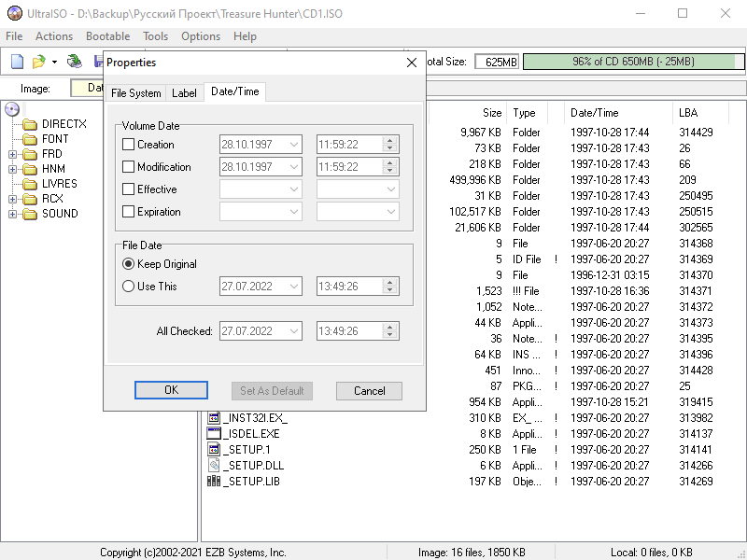The height and width of the screenshot is (560, 747).
Task: Open dropdown arrow next to Open icon
Action: (x=54, y=63)
